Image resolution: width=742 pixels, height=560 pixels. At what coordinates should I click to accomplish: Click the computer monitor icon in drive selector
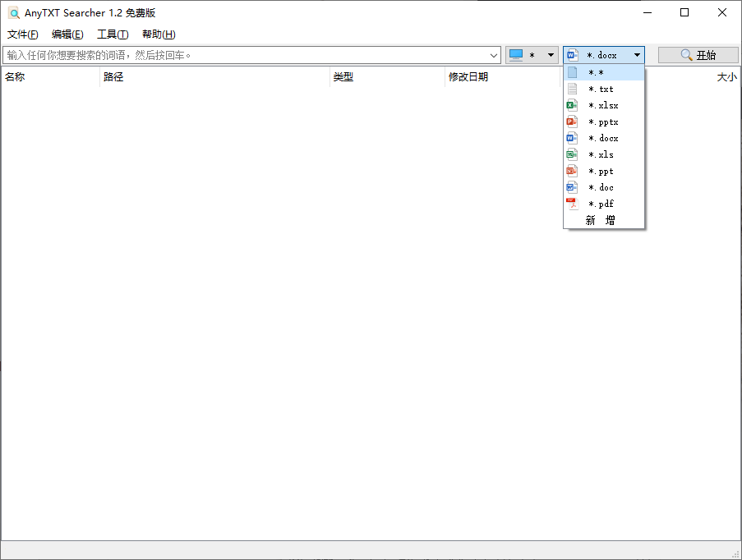point(516,55)
